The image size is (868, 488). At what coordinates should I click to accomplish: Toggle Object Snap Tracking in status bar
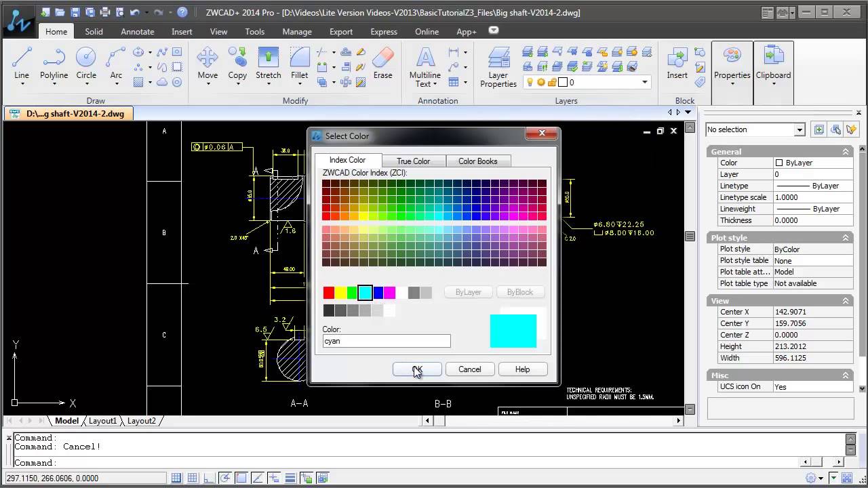point(258,478)
